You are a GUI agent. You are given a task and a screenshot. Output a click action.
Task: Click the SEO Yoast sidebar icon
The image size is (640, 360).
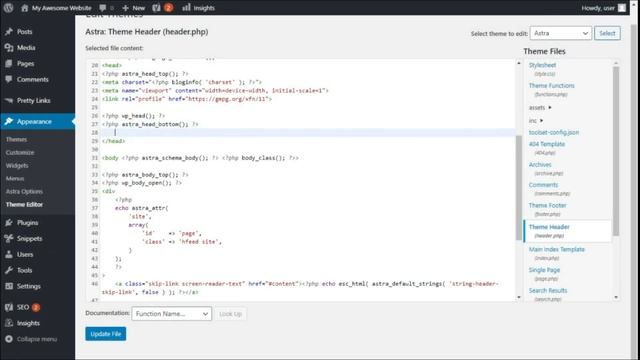pos(9,307)
